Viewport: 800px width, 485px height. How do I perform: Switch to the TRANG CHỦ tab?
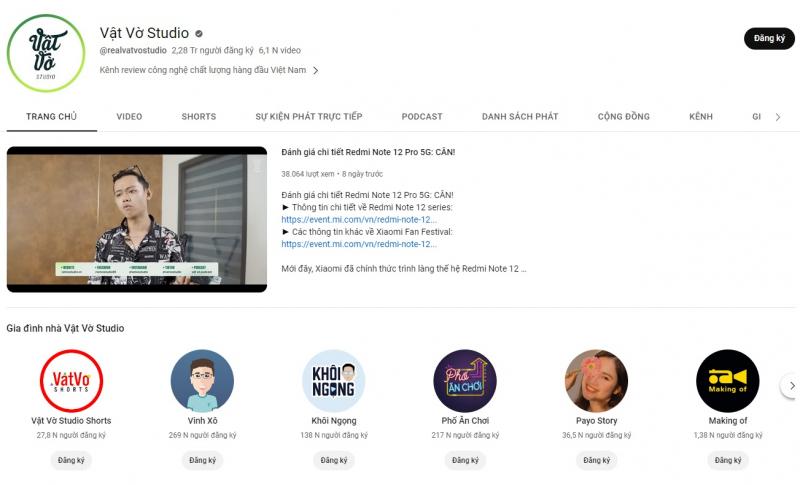[x=52, y=117]
